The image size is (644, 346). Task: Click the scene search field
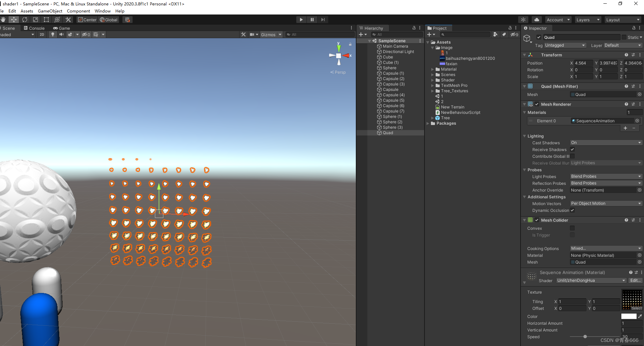(320, 34)
